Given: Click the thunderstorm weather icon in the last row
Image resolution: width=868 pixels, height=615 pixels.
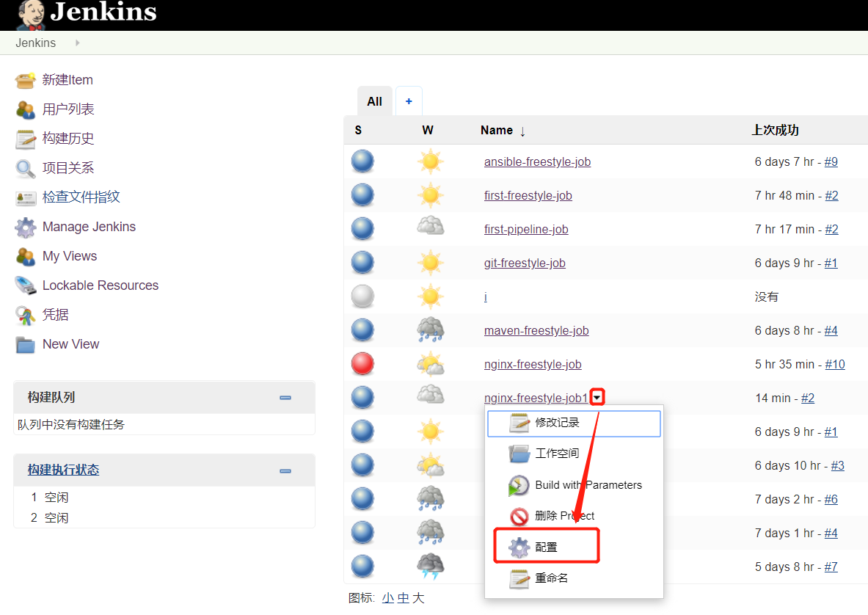Looking at the screenshot, I should (430, 567).
